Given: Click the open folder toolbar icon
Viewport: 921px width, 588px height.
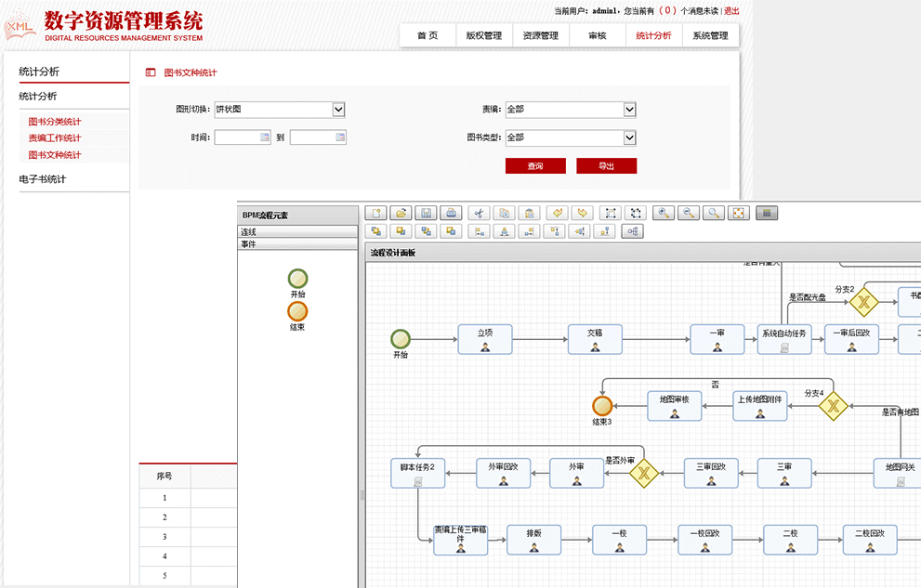Looking at the screenshot, I should (401, 213).
